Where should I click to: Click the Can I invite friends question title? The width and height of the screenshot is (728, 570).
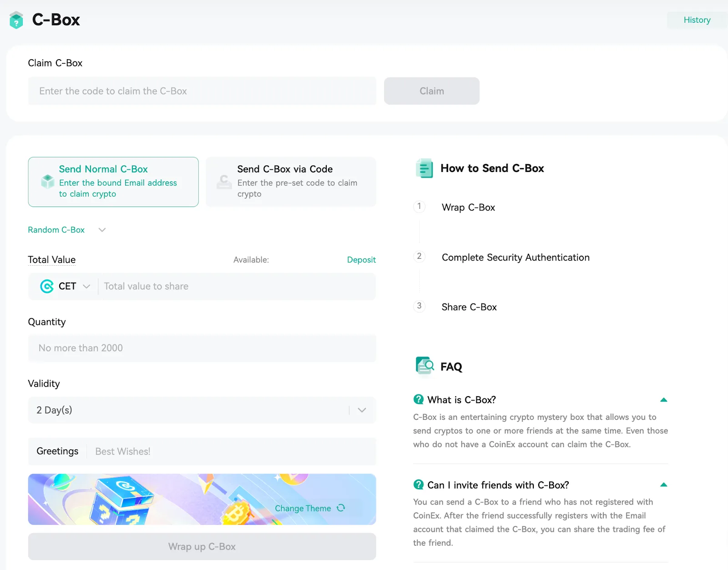pyautogui.click(x=498, y=485)
